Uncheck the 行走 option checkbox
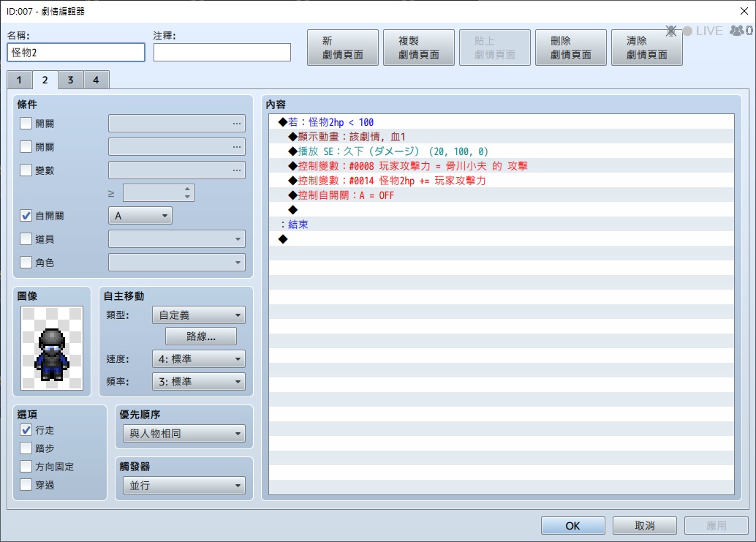Screen dimensions: 756x542 pyautogui.click(x=26, y=429)
